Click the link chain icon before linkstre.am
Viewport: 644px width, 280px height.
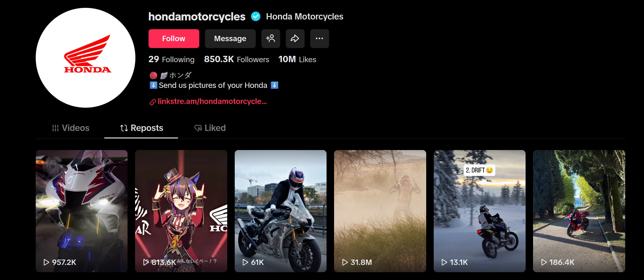coord(153,102)
